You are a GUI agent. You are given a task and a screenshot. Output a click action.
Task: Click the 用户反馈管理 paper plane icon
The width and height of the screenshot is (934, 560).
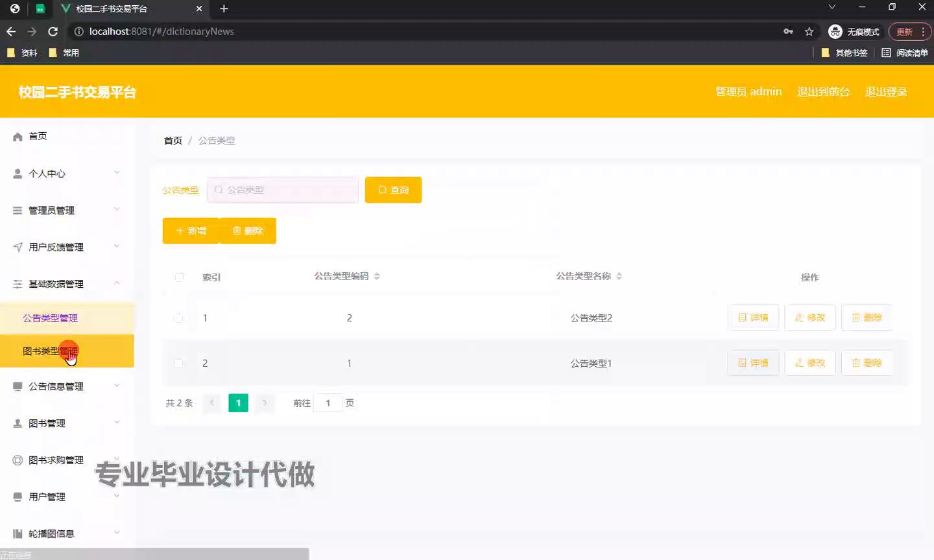[x=18, y=247]
